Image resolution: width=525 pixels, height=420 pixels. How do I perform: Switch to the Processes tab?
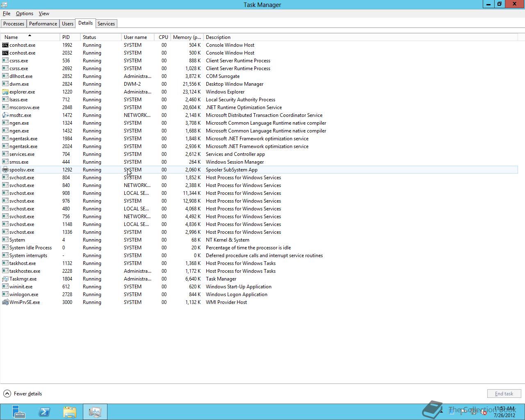point(14,24)
